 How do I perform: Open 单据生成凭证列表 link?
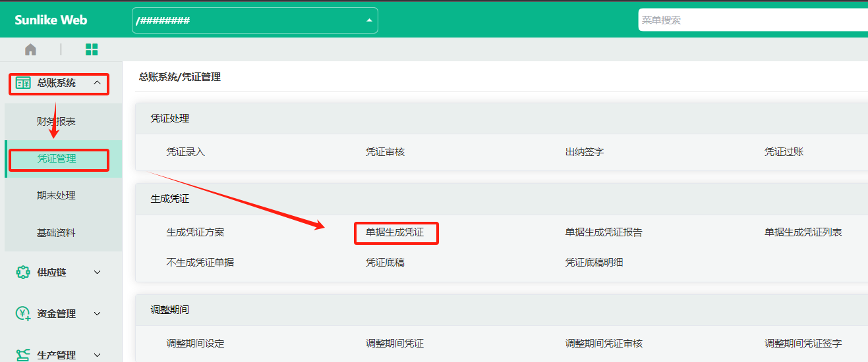(803, 232)
